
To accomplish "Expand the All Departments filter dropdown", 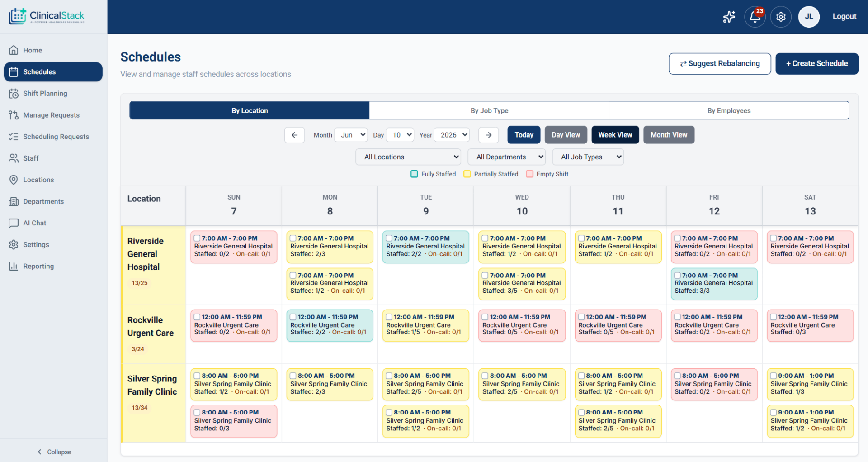I will (507, 157).
